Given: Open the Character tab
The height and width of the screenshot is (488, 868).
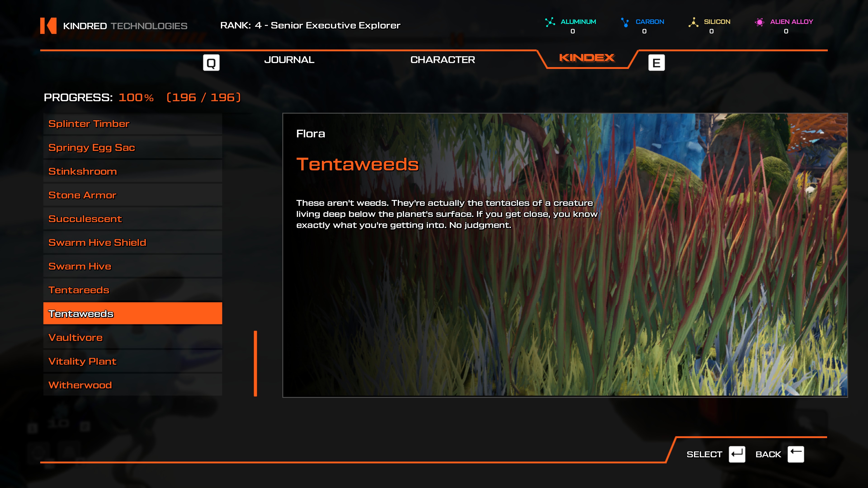Looking at the screenshot, I should point(442,60).
